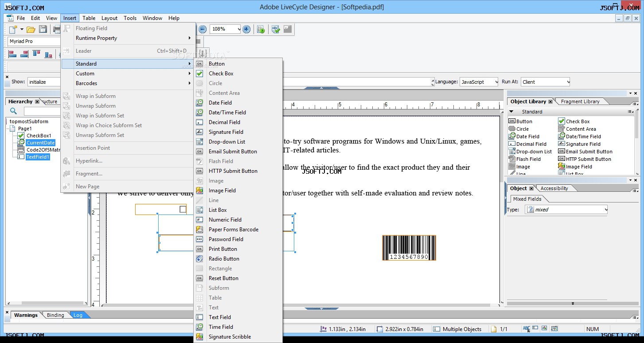Click the New document toolbar icon
Image resolution: width=644 pixels, height=343 pixels.
[x=13, y=29]
